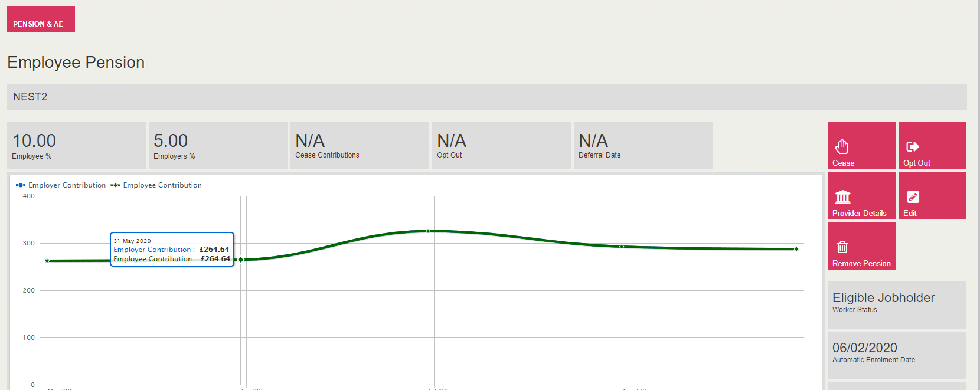Select the Automatic Enrolment Date 06/02/2020 tile
This screenshot has width=980, height=390.
point(896,355)
